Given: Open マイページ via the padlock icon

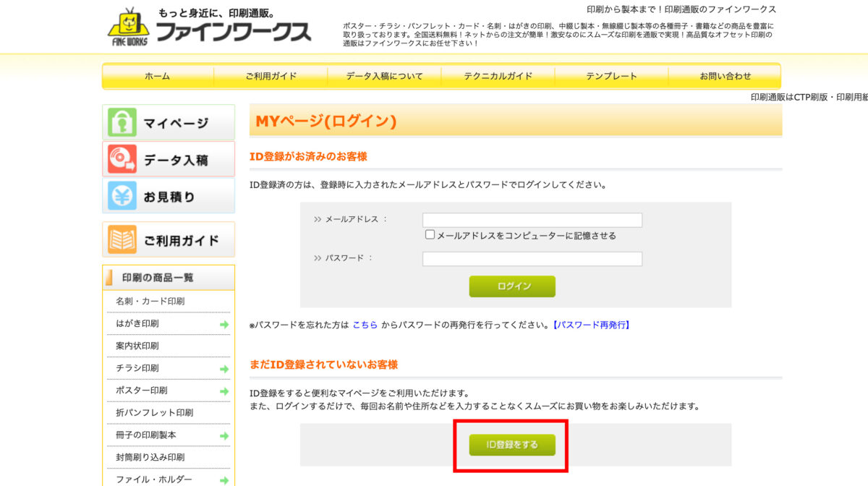Looking at the screenshot, I should coord(122,122).
